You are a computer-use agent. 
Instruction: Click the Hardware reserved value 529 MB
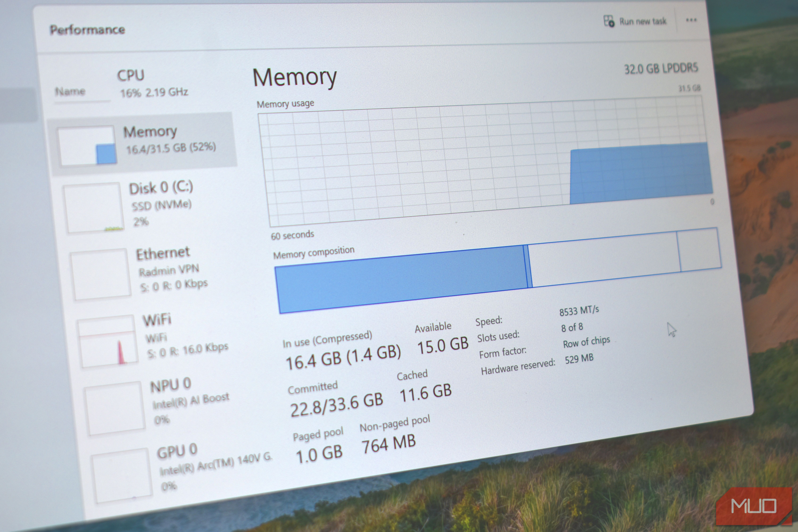tap(579, 358)
